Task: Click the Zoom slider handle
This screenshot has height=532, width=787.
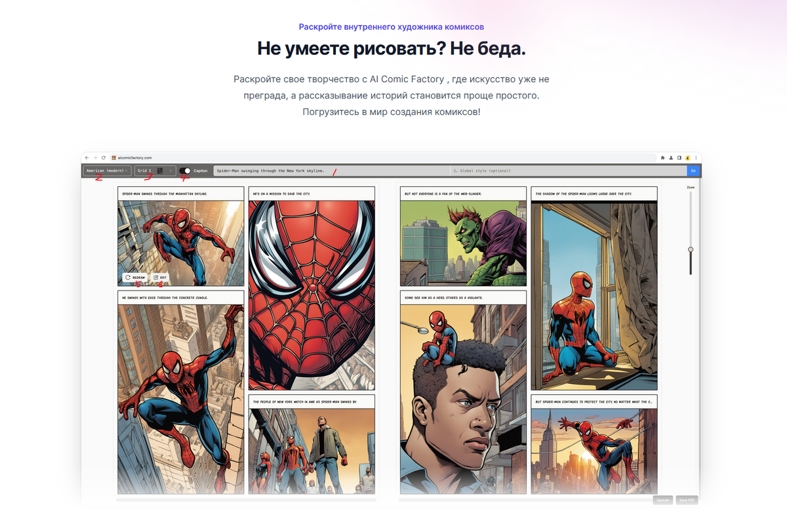Action: (691, 249)
